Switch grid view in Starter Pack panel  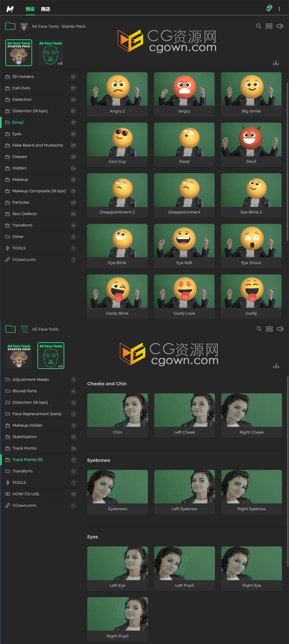click(269, 26)
